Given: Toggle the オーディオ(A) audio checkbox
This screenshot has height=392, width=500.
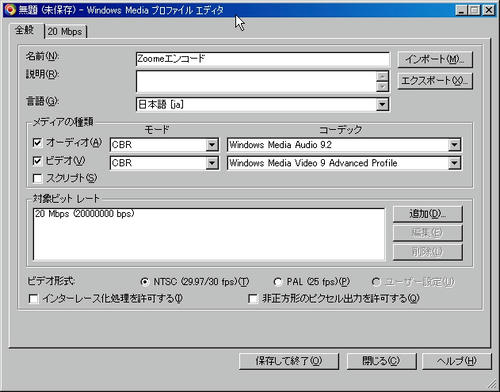Looking at the screenshot, I should tap(37, 143).
